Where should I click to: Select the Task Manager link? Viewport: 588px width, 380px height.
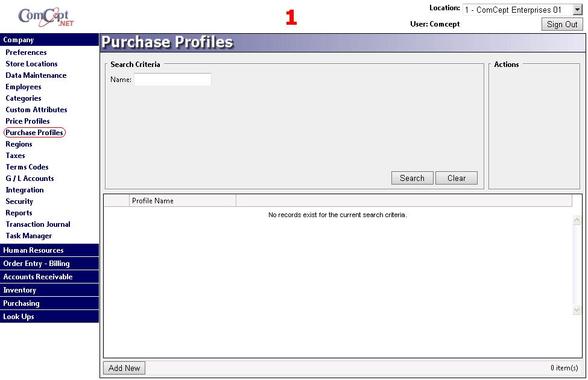click(x=28, y=236)
